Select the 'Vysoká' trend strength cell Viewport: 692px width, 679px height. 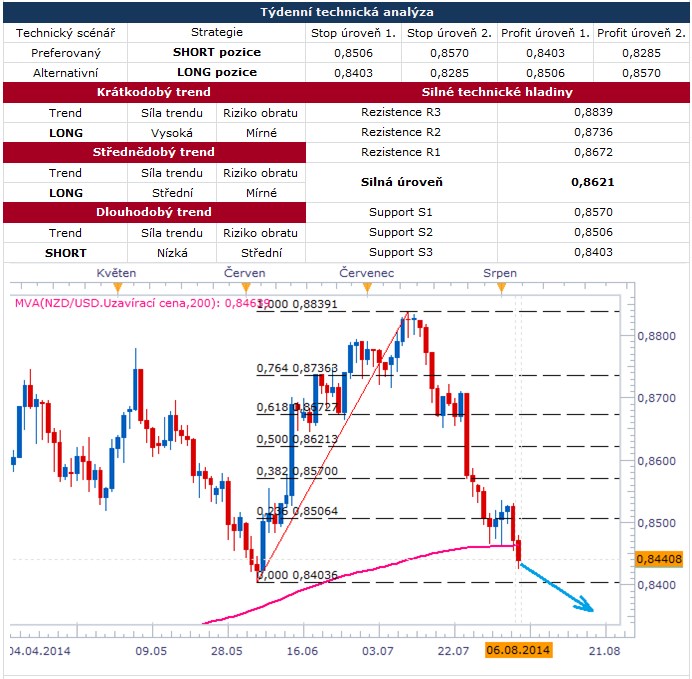pos(172,133)
